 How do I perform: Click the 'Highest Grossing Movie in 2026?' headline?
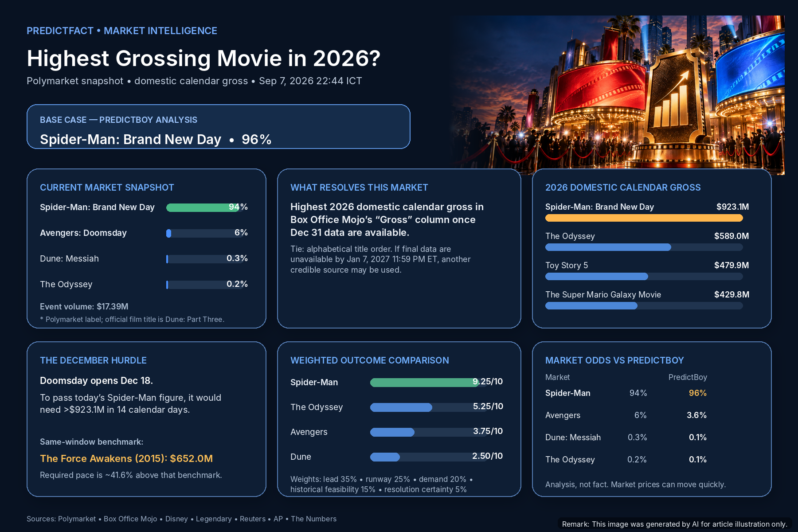(x=203, y=59)
